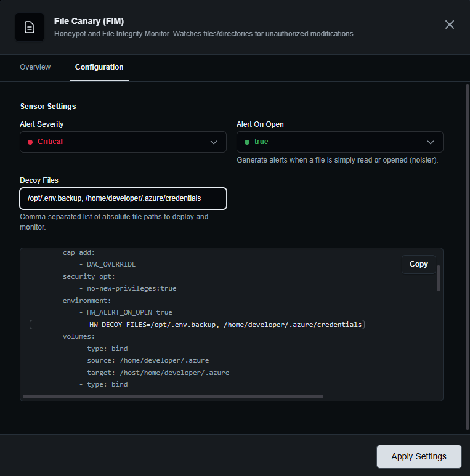Image resolution: width=470 pixels, height=476 pixels.
Task: Click the dialog's main vertical scrollbar
Action: click(468, 257)
